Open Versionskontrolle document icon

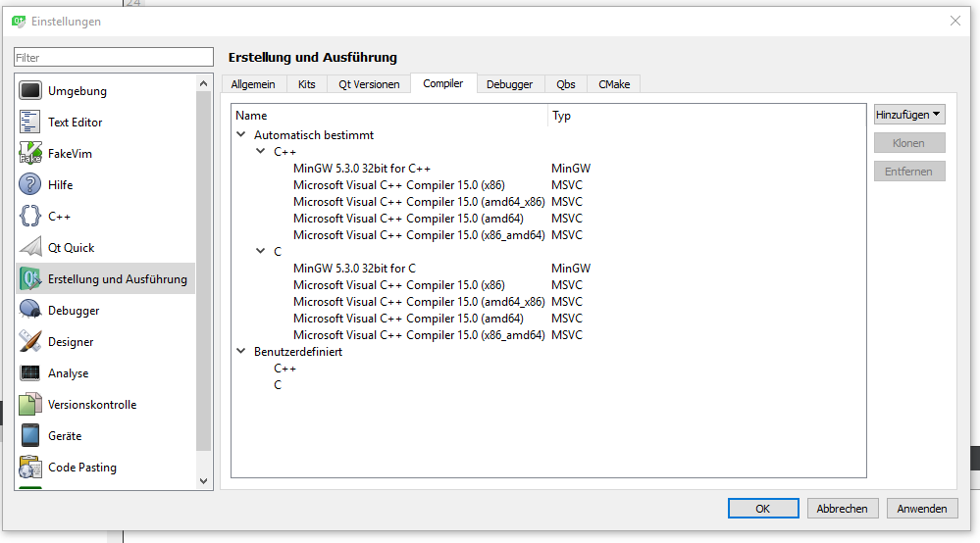click(x=30, y=405)
